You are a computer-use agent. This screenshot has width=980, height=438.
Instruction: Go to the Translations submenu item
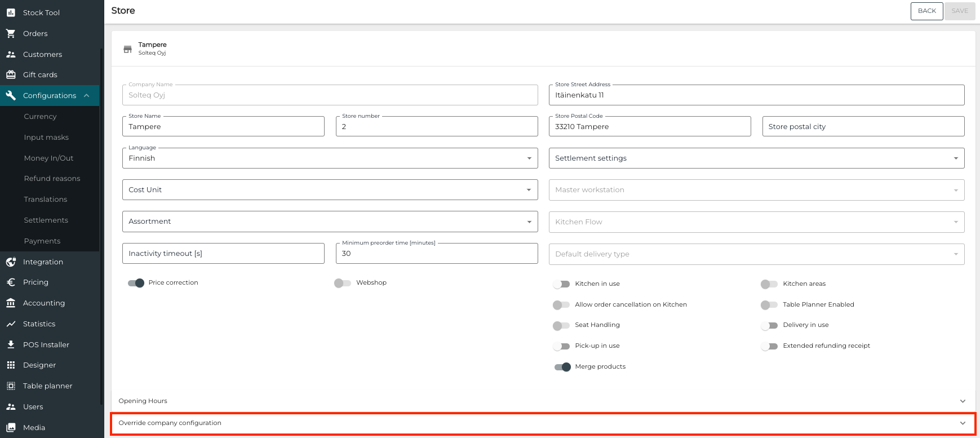(46, 200)
